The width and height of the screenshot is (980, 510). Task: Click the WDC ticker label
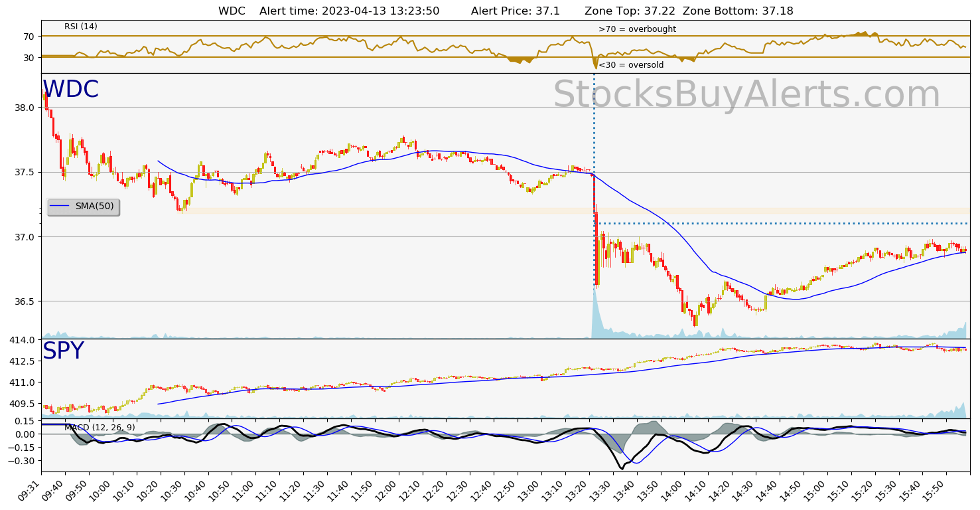pyautogui.click(x=70, y=90)
